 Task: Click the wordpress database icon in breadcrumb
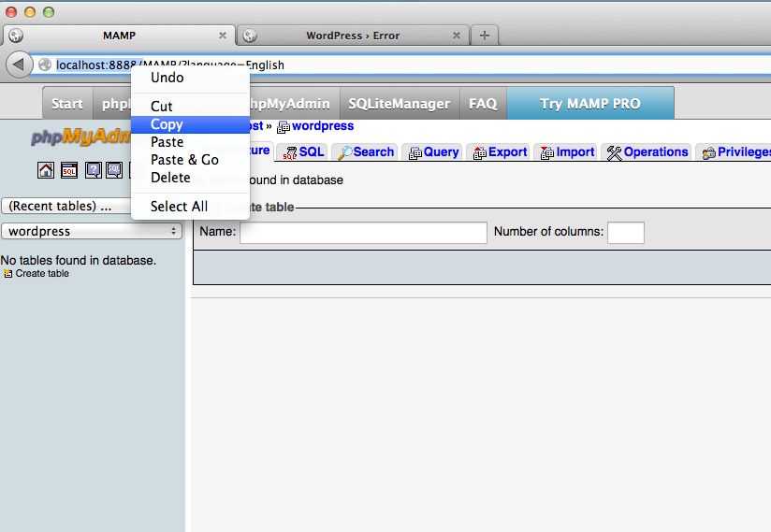[284, 127]
